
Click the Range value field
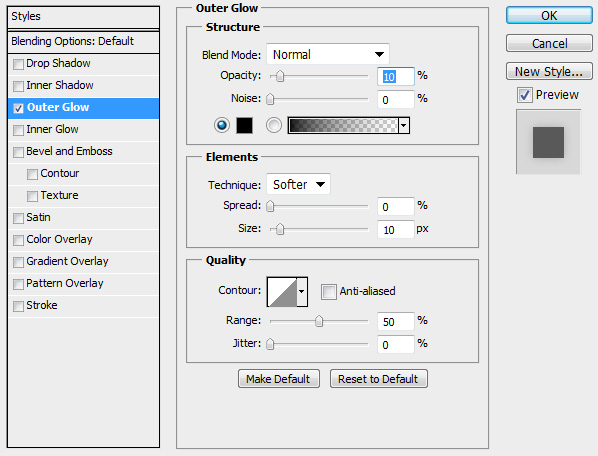coord(395,321)
